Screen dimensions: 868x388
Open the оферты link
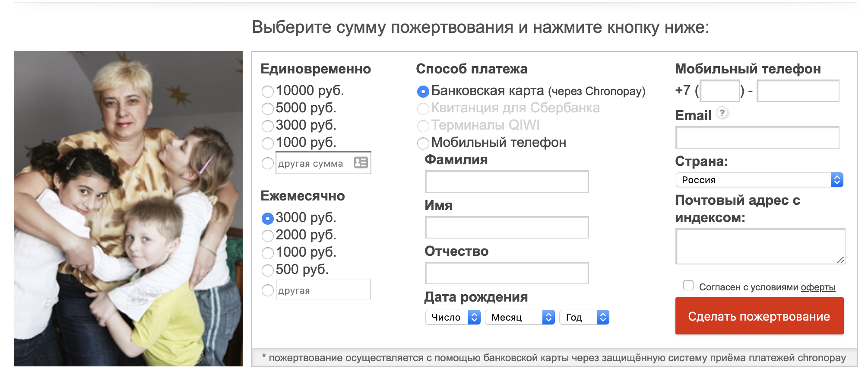point(817,287)
